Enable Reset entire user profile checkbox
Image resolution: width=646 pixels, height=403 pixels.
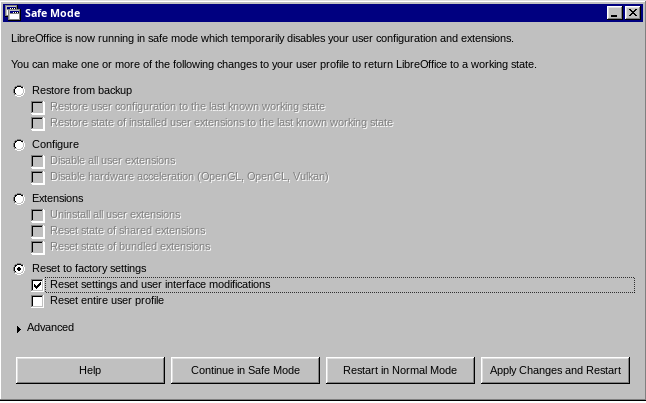(x=37, y=301)
